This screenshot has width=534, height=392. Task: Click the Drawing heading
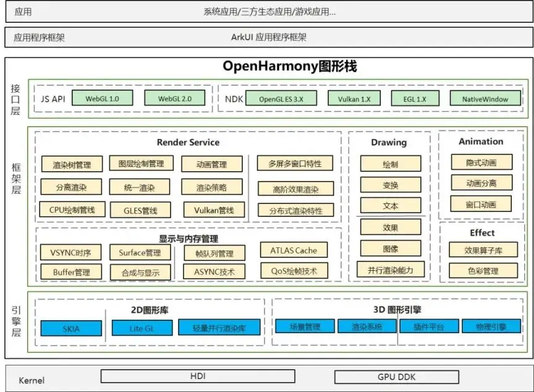pos(389,142)
